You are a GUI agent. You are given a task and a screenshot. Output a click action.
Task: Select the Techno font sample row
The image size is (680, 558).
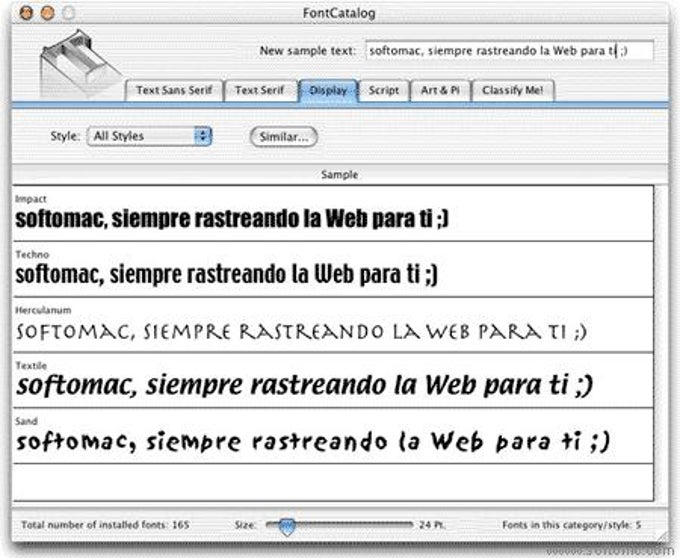(x=333, y=270)
